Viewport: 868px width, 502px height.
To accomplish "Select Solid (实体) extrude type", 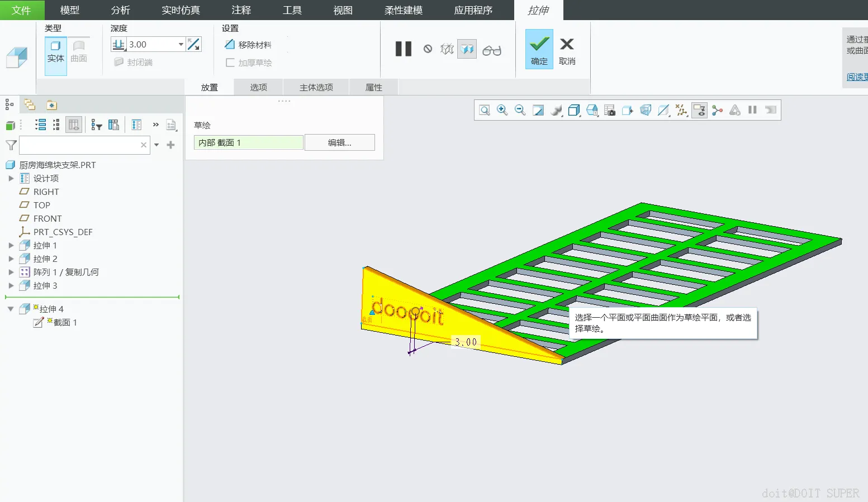I will (x=55, y=51).
